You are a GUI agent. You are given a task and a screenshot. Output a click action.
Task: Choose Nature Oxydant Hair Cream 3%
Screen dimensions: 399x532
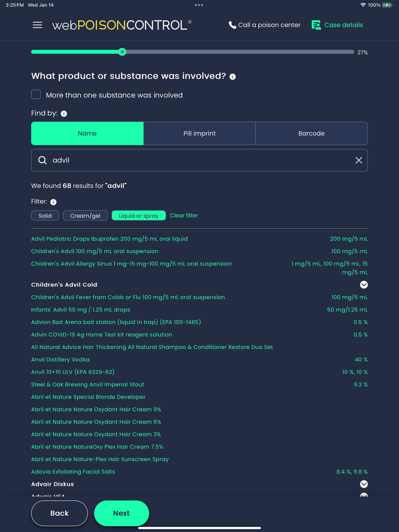point(96,434)
